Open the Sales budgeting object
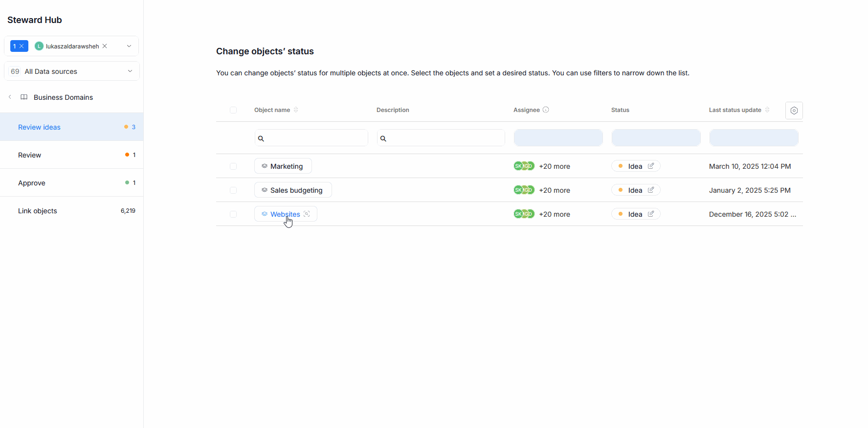The height and width of the screenshot is (428, 868). [296, 190]
